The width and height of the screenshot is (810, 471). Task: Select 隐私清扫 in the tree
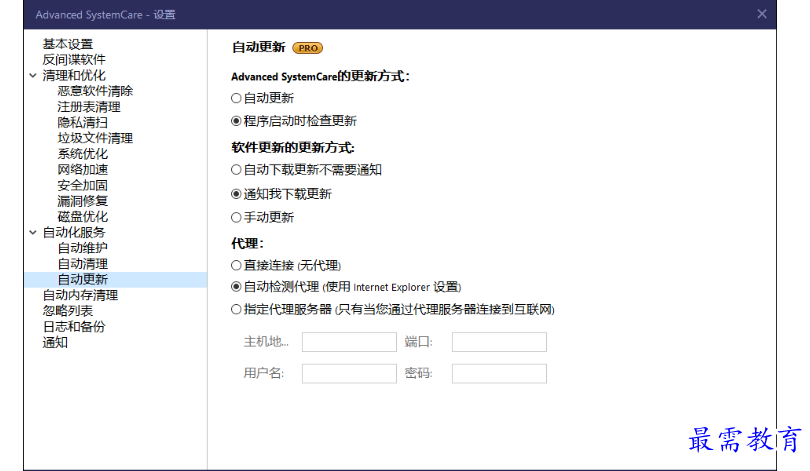point(83,122)
